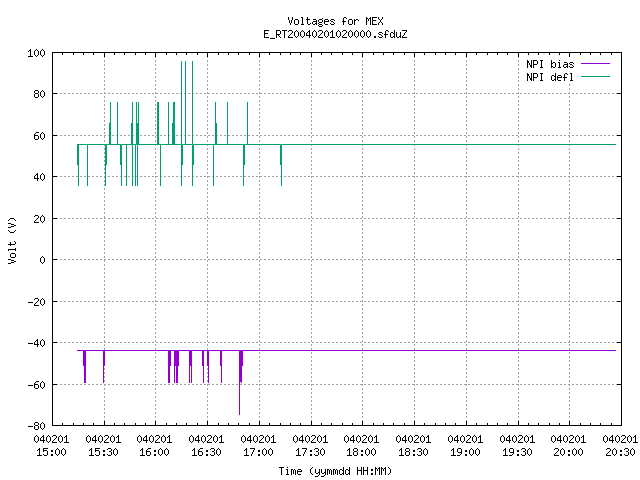Viewport: 640px width, 480px height.
Task: Click the 'Volt (V)' y-axis label
Action: (12, 241)
